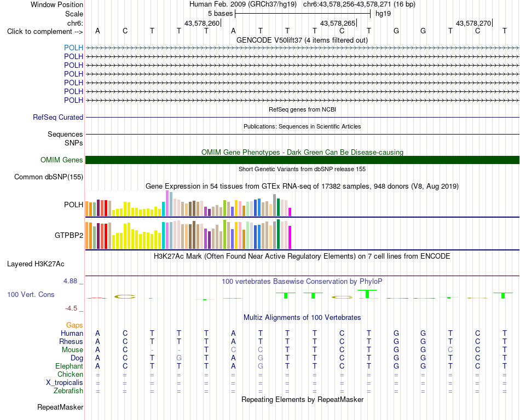Click the RepeatMasker track label
The image size is (520, 420).
pos(60,407)
